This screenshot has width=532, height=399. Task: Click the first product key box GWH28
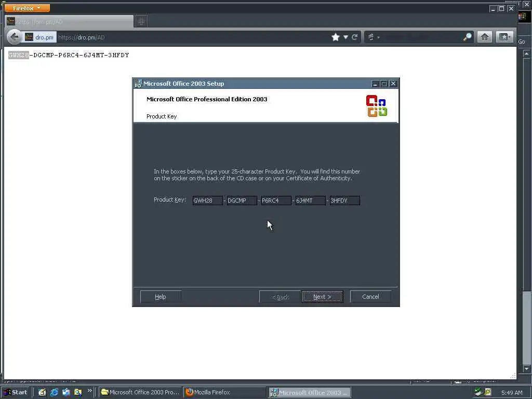(x=207, y=201)
